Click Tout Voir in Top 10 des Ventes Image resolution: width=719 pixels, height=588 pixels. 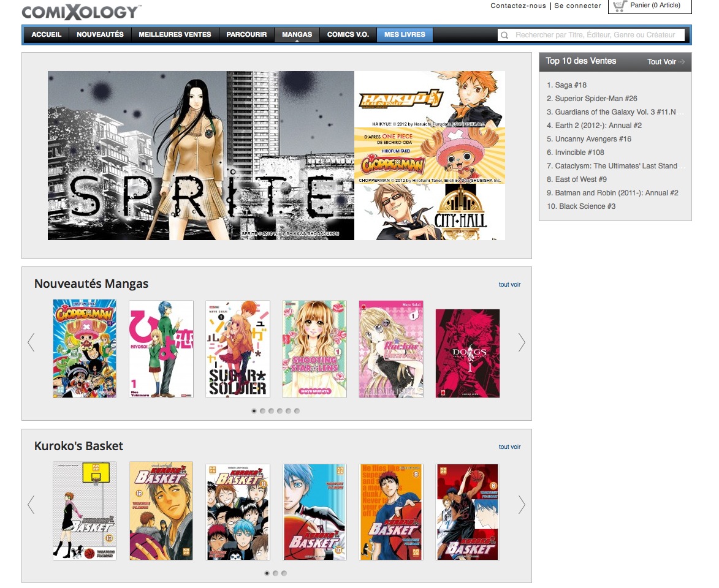coord(661,62)
